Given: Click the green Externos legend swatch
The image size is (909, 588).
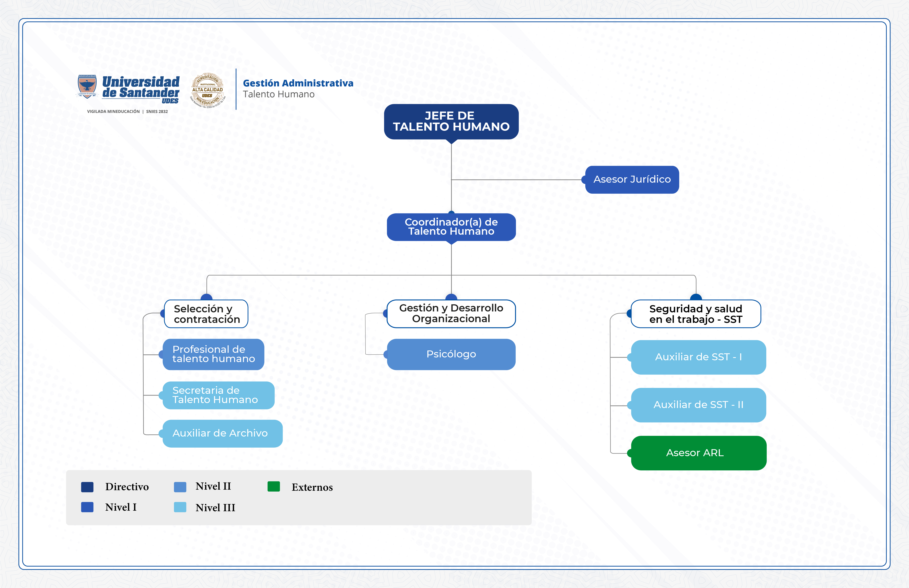Looking at the screenshot, I should [273, 486].
